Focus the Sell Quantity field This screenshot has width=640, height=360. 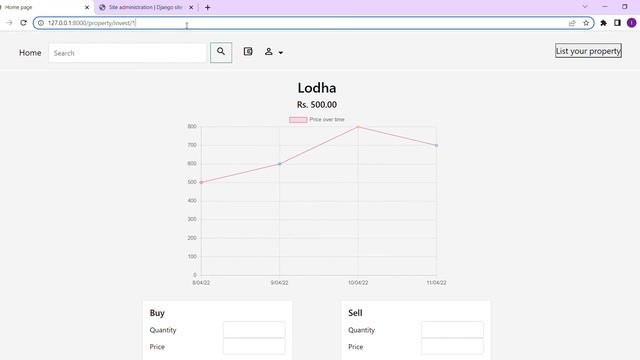[x=452, y=330]
